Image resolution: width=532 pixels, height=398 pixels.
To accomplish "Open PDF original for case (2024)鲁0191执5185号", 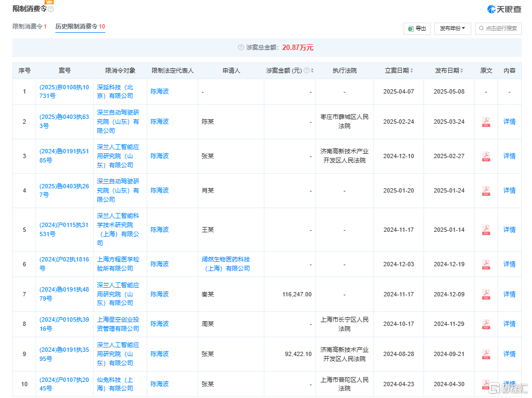I will [486, 156].
